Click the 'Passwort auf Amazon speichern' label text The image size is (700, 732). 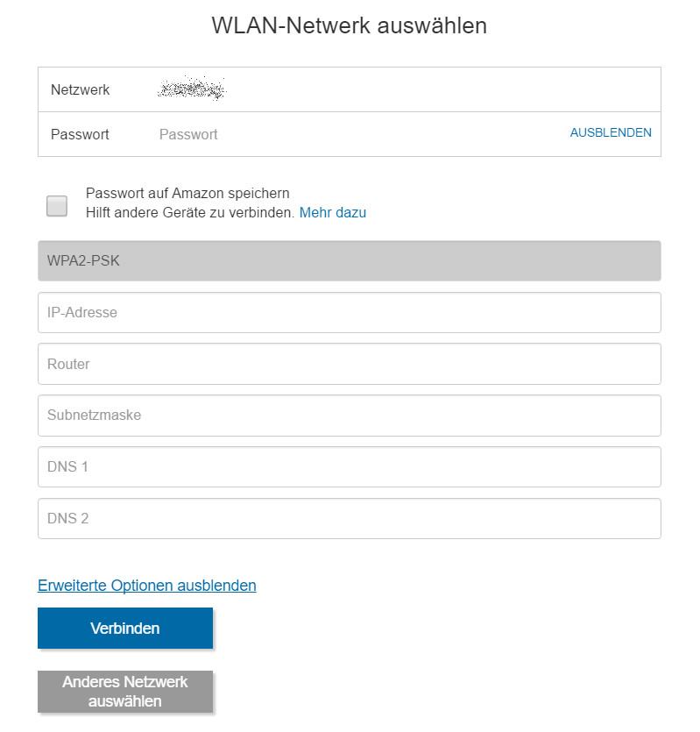tap(187, 193)
